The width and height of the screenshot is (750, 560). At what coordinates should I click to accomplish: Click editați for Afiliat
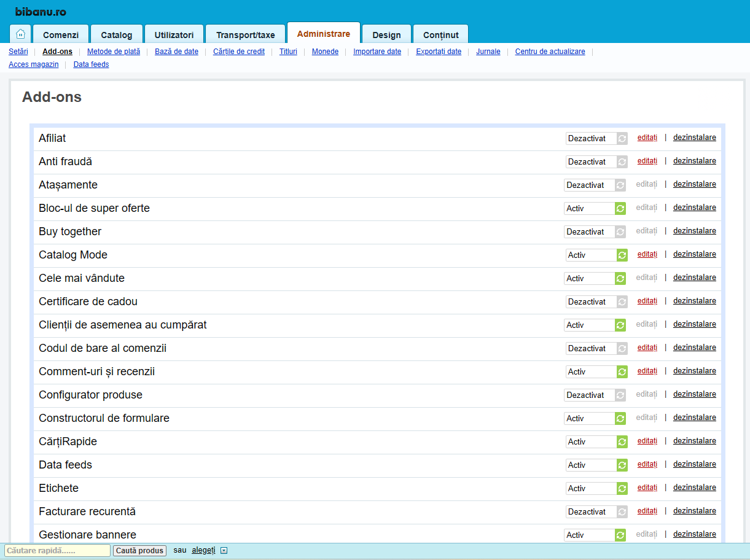click(x=647, y=138)
